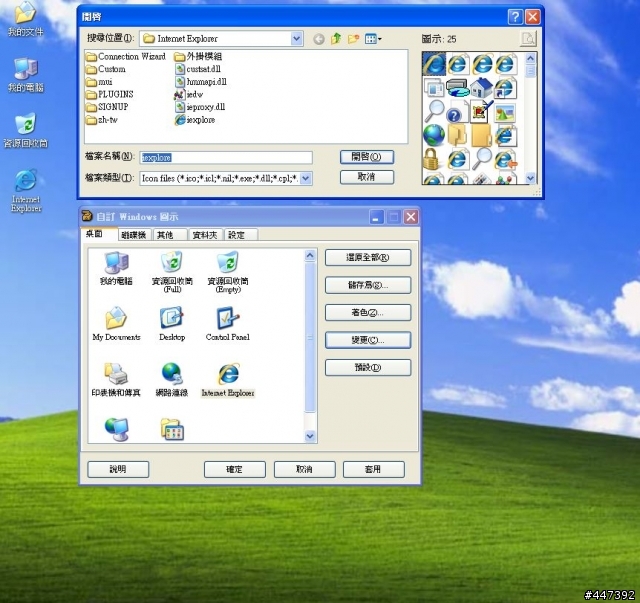Select the iexplore file in the list
This screenshot has height=603, width=640.
tap(195, 120)
